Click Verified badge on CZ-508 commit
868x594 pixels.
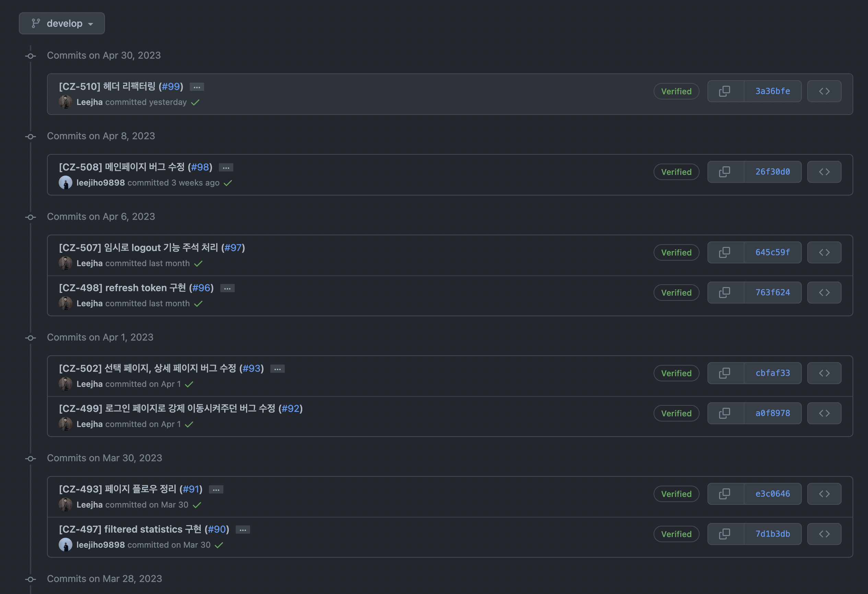[x=676, y=172]
